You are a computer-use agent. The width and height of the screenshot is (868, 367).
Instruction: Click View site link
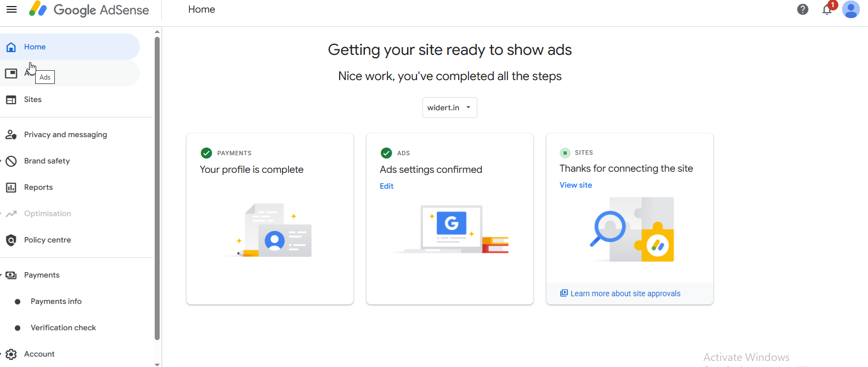(x=576, y=185)
